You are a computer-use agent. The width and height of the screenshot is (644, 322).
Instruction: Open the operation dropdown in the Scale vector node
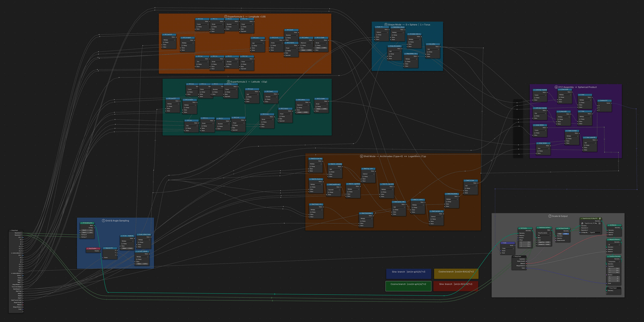(508, 248)
